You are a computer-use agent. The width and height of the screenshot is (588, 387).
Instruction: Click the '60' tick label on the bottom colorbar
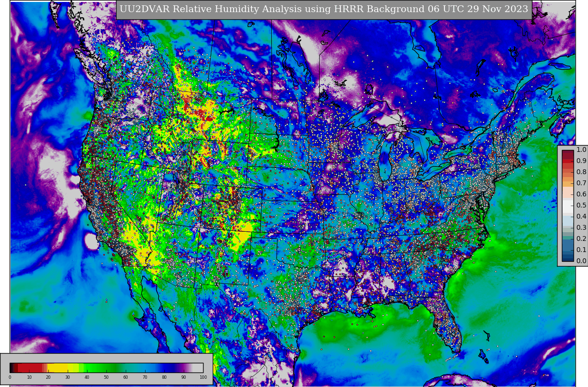pyautogui.click(x=126, y=377)
